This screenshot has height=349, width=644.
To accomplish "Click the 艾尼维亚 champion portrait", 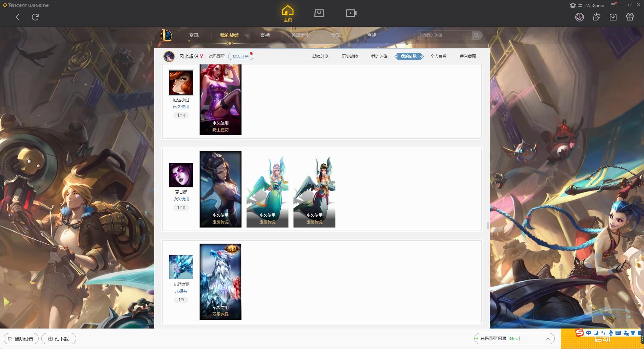I will click(x=181, y=267).
